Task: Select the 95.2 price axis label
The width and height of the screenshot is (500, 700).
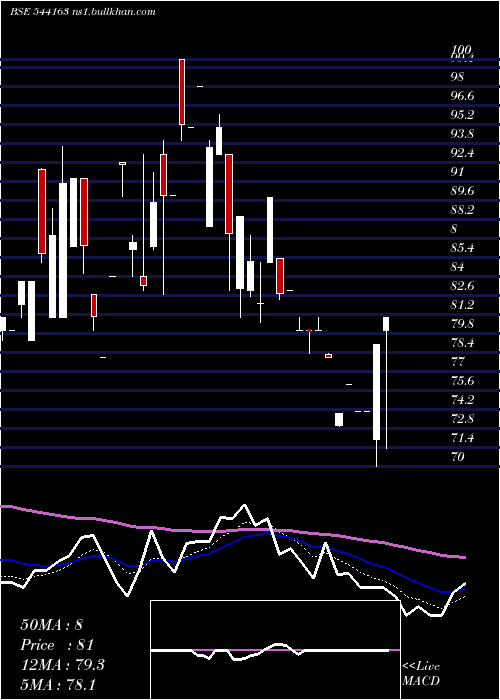Action: [x=462, y=115]
